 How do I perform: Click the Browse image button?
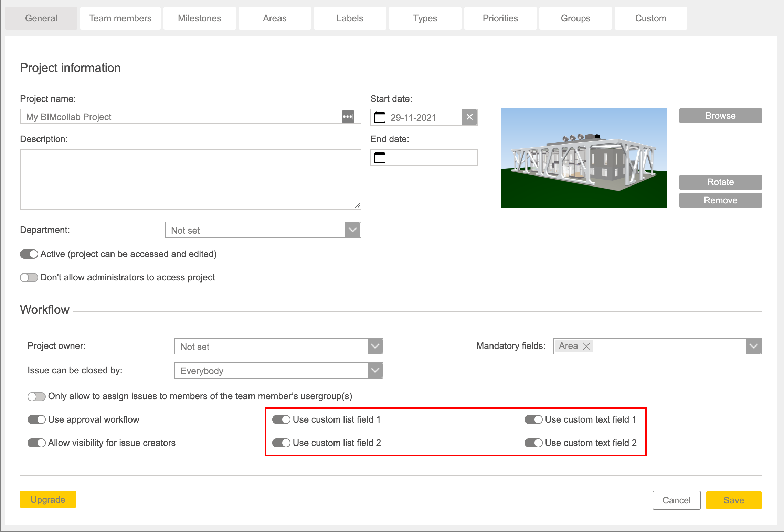pyautogui.click(x=720, y=116)
